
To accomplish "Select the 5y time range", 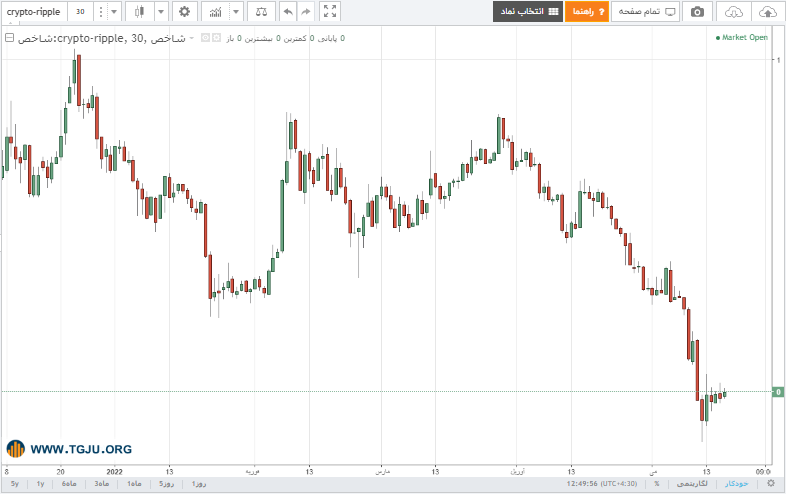I will pos(15,484).
